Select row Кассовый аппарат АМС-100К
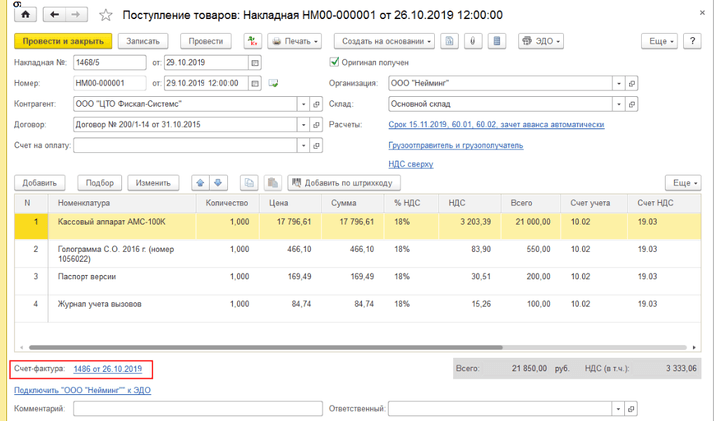The width and height of the screenshot is (714, 421). (x=124, y=222)
